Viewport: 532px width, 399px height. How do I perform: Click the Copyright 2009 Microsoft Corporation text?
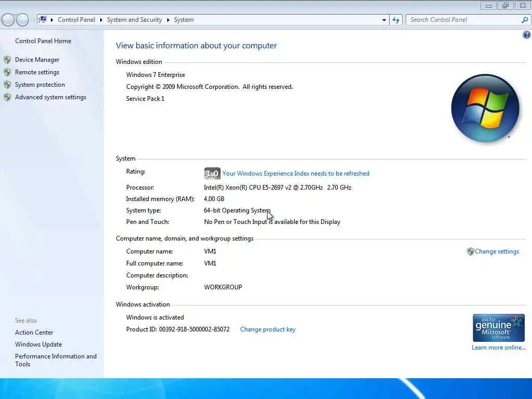pyautogui.click(x=209, y=87)
